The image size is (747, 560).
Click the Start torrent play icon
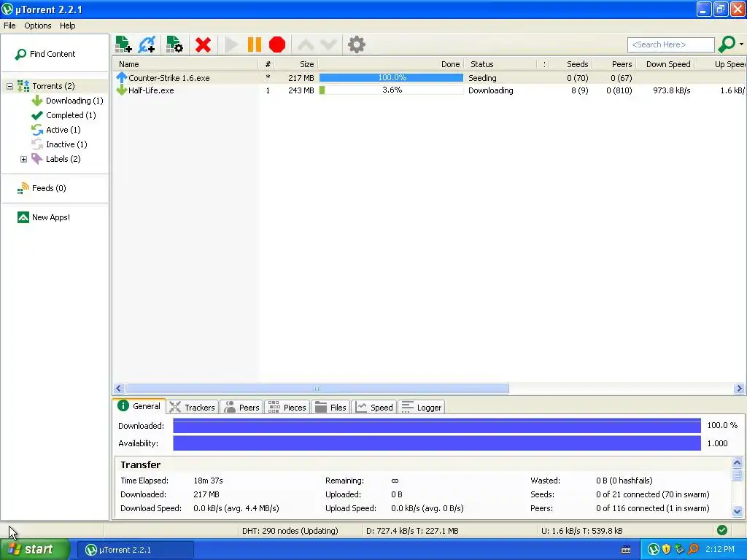point(231,44)
